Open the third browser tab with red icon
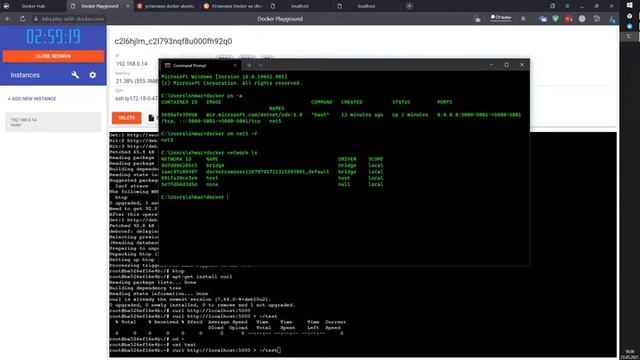640x360 pixels. [x=166, y=6]
